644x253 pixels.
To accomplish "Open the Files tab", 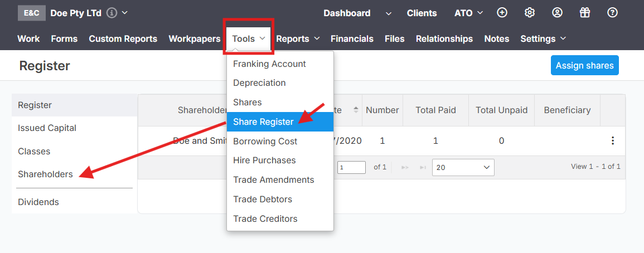I will coord(395,39).
